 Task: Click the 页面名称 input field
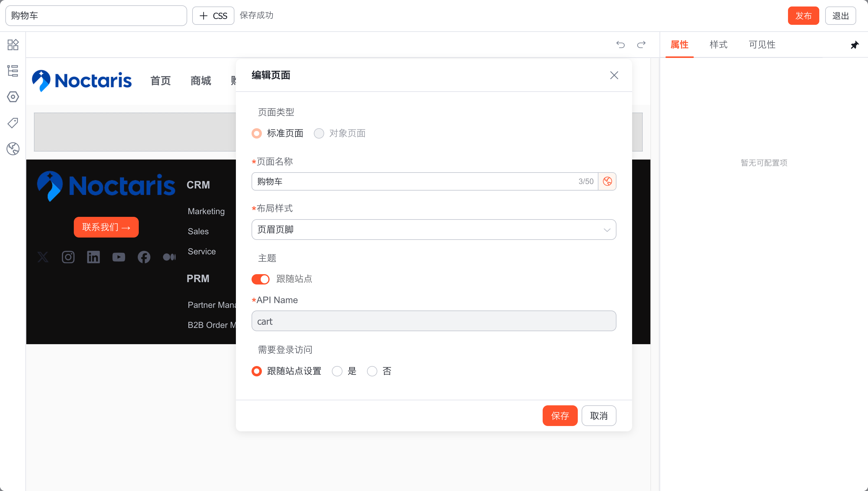(x=415, y=181)
